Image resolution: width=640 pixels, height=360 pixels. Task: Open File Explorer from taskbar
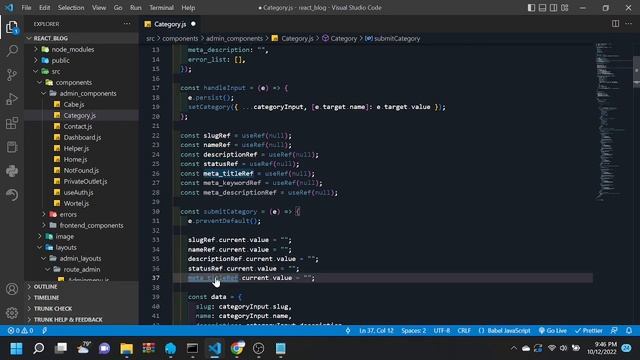click(127, 348)
